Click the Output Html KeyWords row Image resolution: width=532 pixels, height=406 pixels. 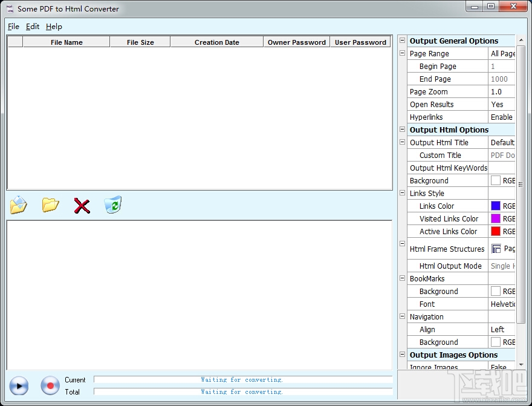pos(461,168)
